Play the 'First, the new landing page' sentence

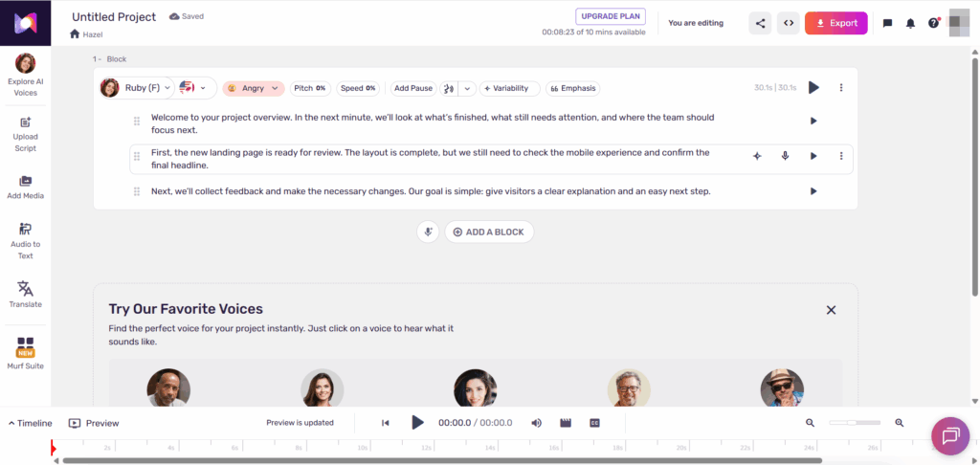[x=813, y=156]
